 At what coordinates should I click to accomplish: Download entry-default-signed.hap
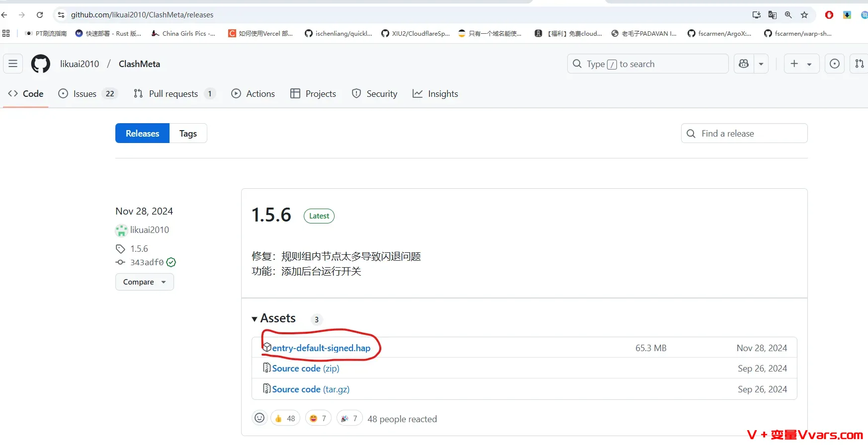point(321,348)
